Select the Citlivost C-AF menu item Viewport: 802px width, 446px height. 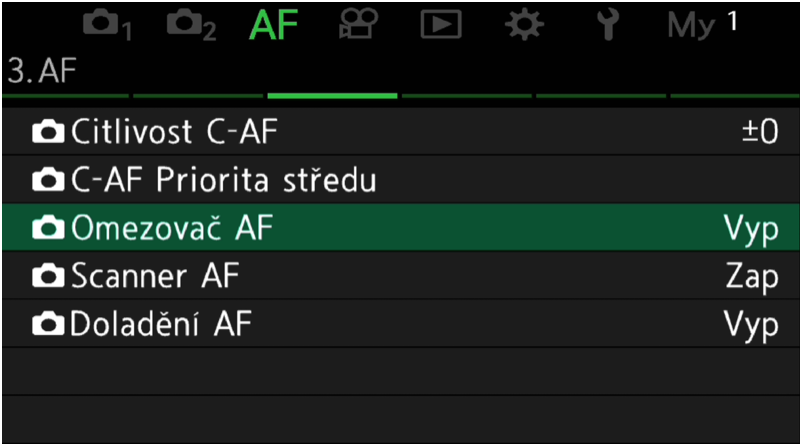pyautogui.click(x=401, y=131)
